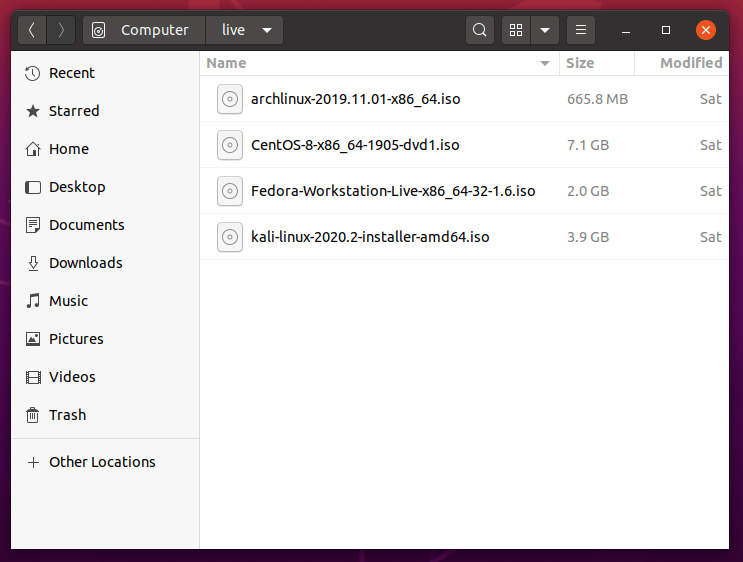Sort files by the Name column
Screen dimensions: 743x562
click(x=226, y=63)
